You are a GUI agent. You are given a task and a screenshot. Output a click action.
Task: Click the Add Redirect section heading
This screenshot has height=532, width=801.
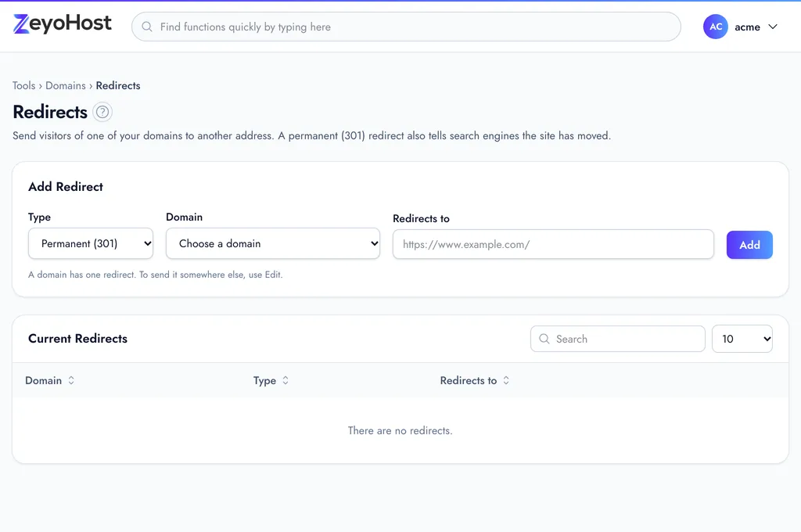coord(66,186)
